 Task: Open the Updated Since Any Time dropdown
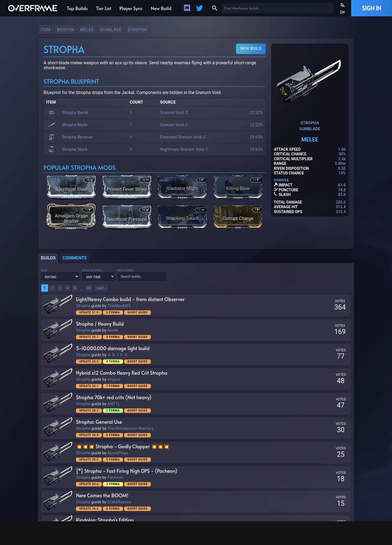click(x=98, y=277)
